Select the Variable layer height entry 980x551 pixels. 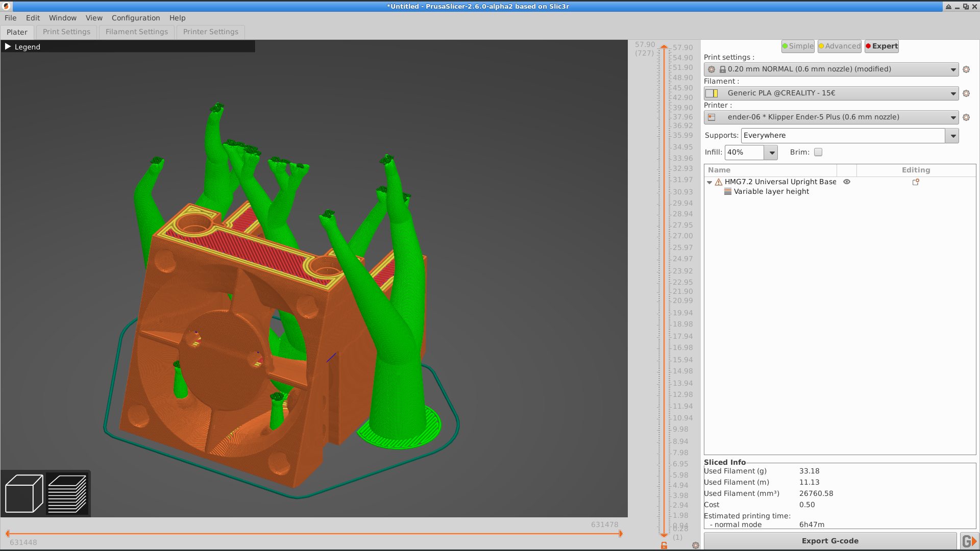coord(771,191)
